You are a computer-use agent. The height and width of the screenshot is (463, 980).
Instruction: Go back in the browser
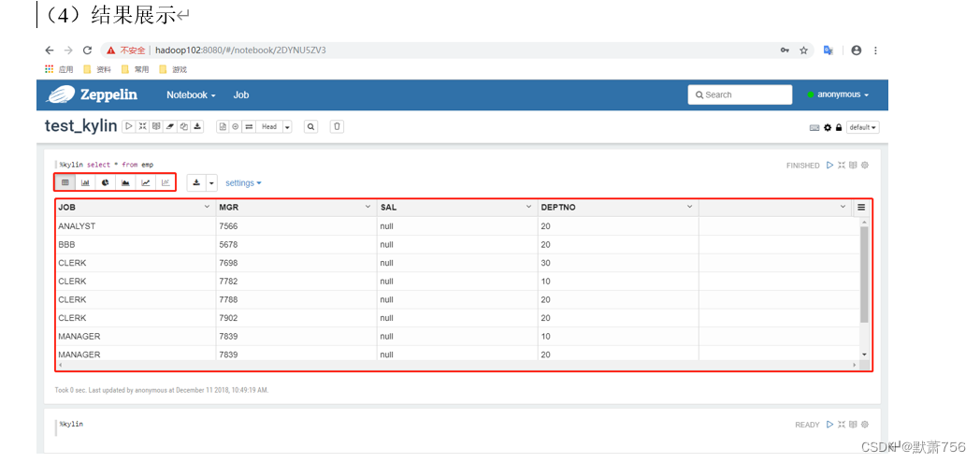(50, 51)
